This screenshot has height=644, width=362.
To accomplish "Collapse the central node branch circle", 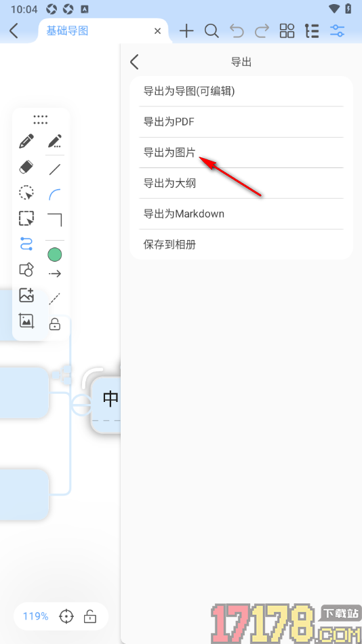I will click(x=81, y=405).
